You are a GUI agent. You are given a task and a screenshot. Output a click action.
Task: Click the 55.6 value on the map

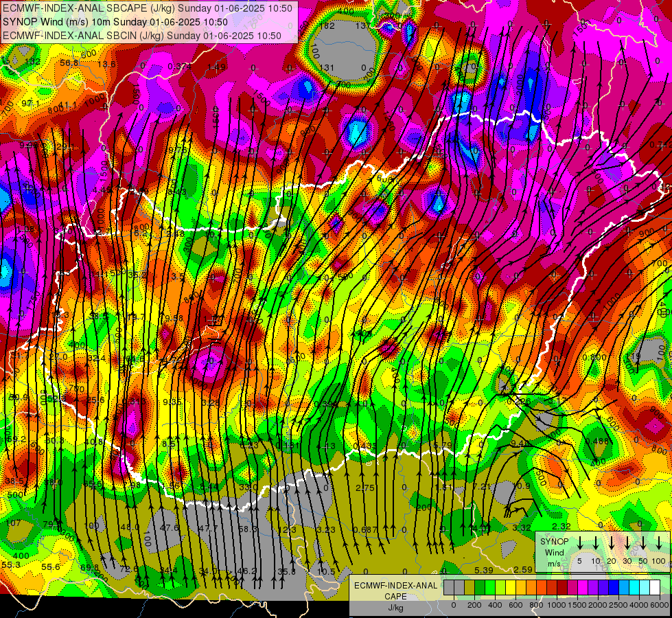[51, 567]
